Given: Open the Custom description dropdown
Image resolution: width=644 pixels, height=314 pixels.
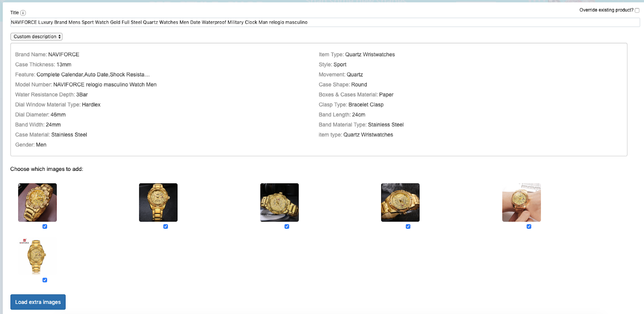Looking at the screenshot, I should pyautogui.click(x=37, y=37).
